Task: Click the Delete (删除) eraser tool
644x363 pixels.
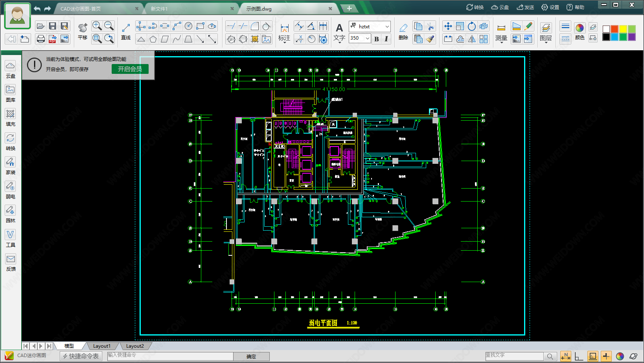Action: pos(403,31)
